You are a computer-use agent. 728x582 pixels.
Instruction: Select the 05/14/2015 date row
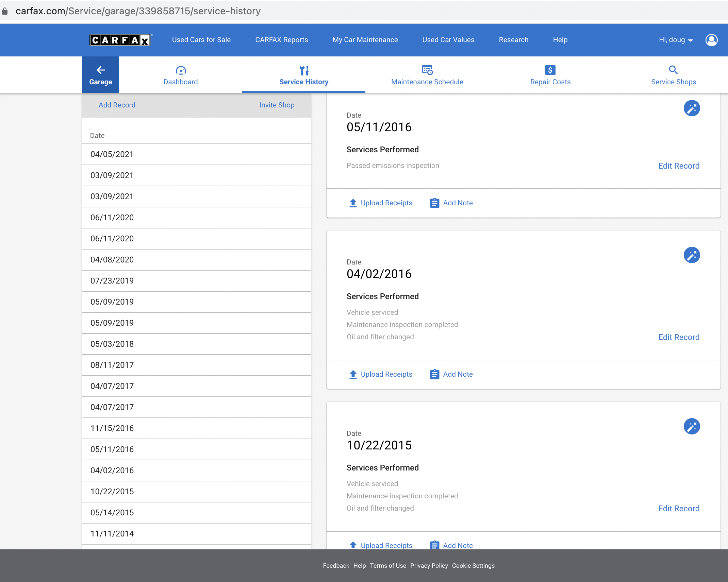point(197,513)
